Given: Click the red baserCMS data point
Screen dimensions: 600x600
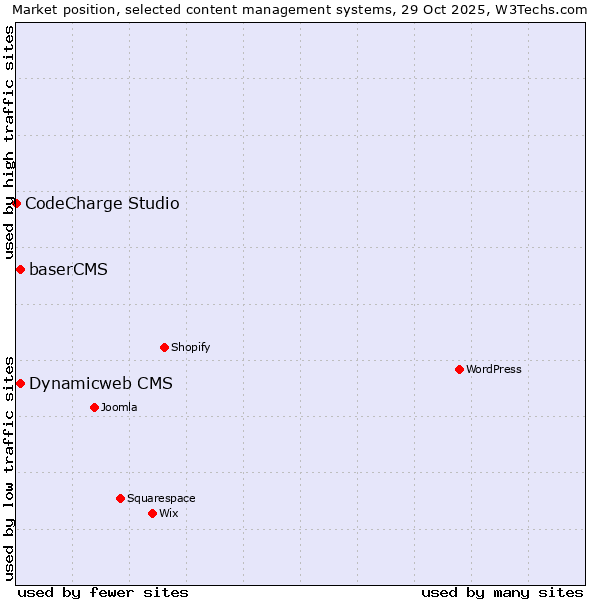Looking at the screenshot, I should [20, 270].
